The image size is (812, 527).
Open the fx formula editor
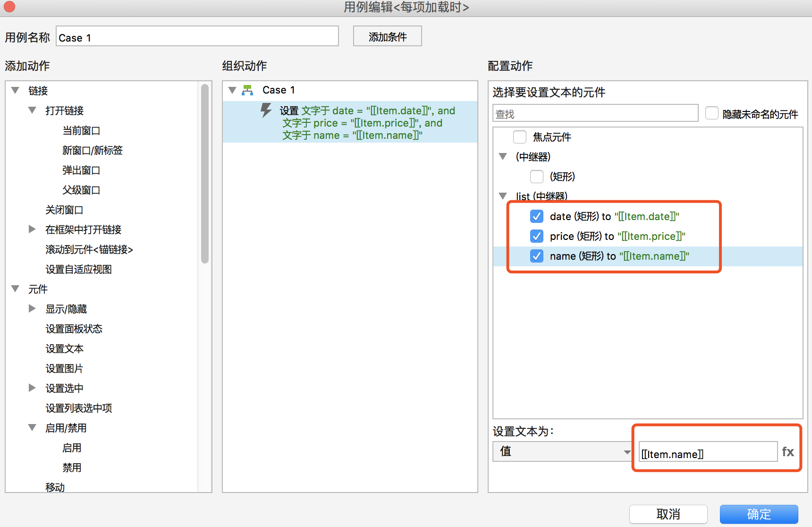788,452
